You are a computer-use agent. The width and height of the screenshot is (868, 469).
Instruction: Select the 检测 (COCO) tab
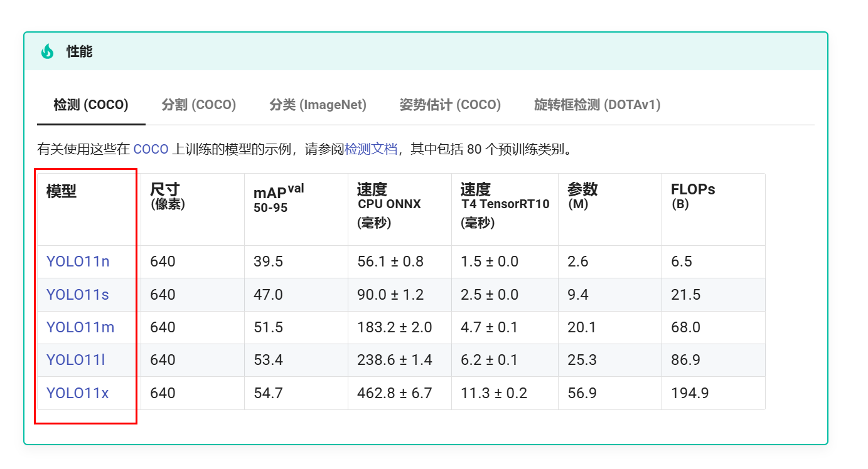coord(91,105)
